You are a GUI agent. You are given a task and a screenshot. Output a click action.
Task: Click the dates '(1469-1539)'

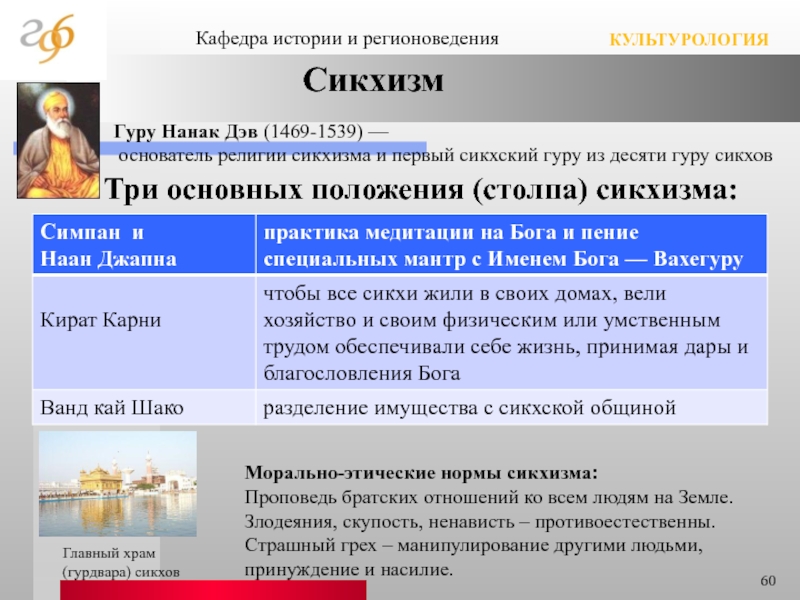click(x=313, y=132)
